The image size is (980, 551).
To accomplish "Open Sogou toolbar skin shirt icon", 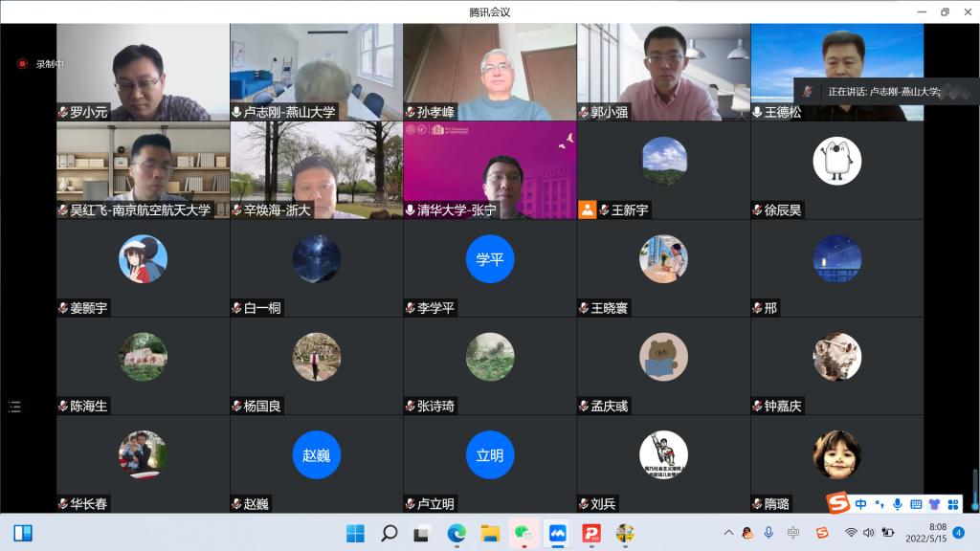I will (933, 503).
